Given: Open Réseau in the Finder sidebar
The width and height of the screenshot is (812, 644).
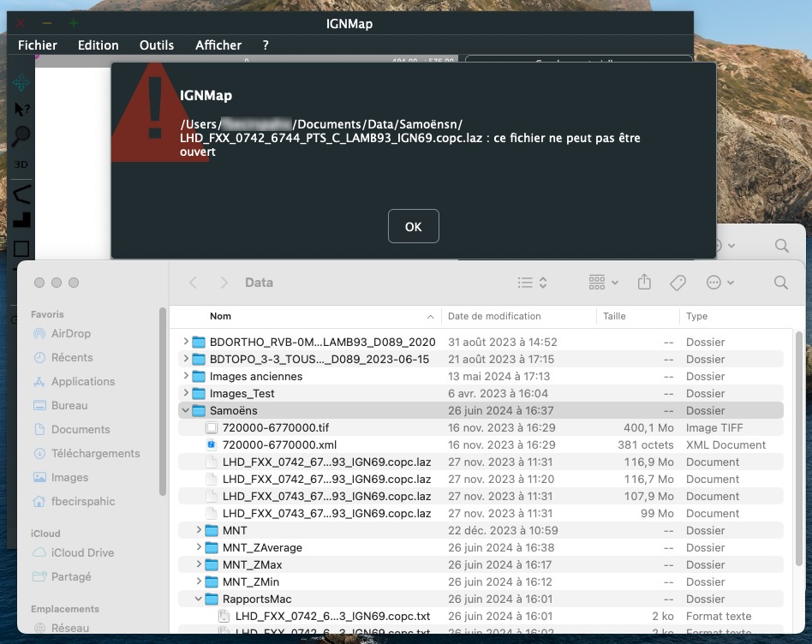Looking at the screenshot, I should click(x=70, y=628).
